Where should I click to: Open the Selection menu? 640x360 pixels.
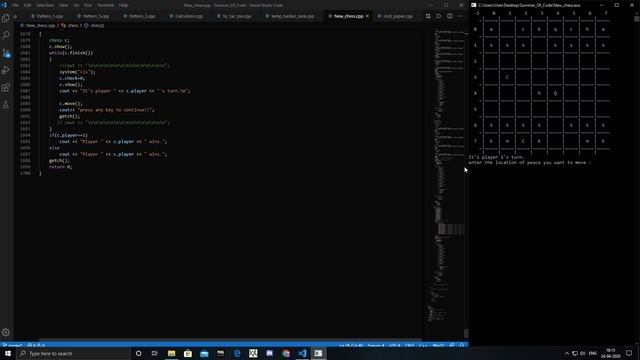click(45, 5)
